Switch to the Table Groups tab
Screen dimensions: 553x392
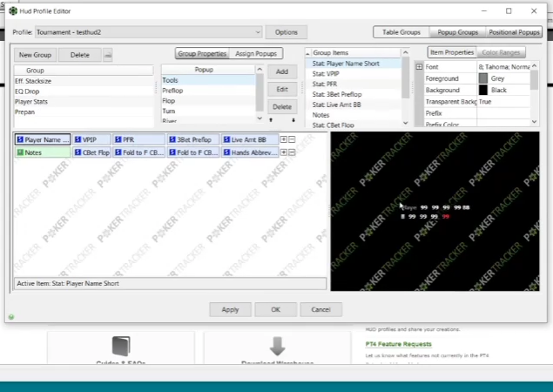click(x=401, y=32)
